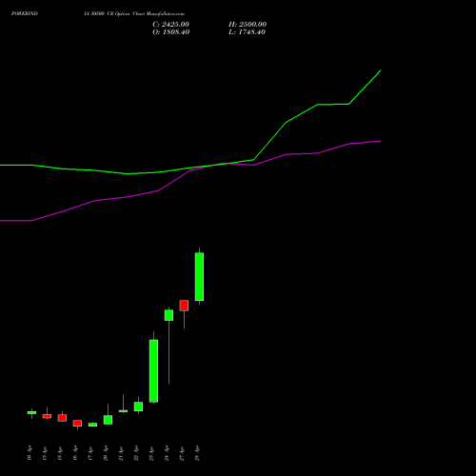Screen dimensions: 476x476
Task: Click the POWERIND symbol title text
Action: (x=25, y=13)
